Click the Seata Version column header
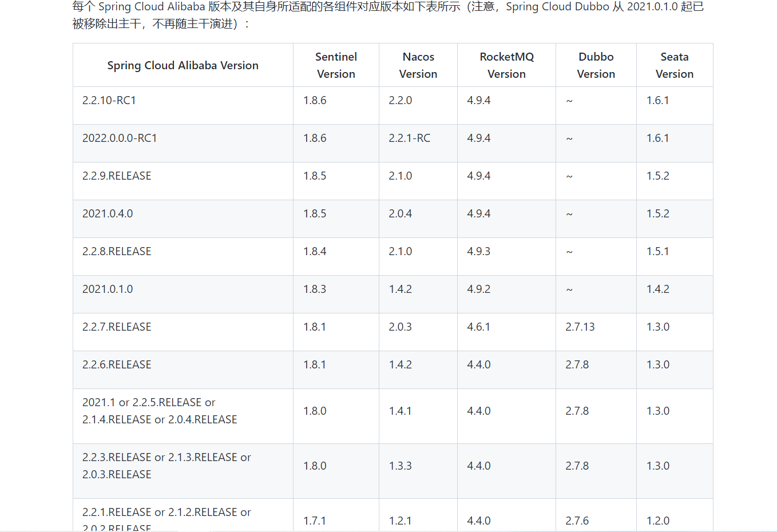777x532 pixels. (x=675, y=65)
